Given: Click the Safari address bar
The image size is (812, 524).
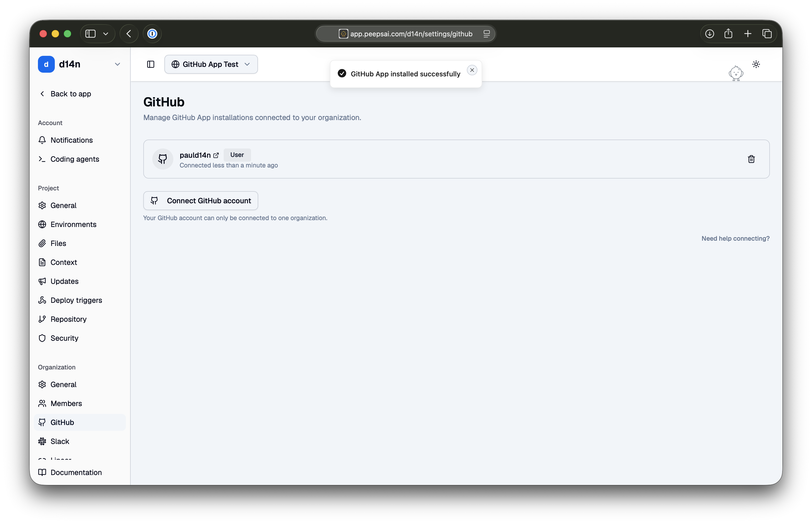Looking at the screenshot, I should point(405,34).
